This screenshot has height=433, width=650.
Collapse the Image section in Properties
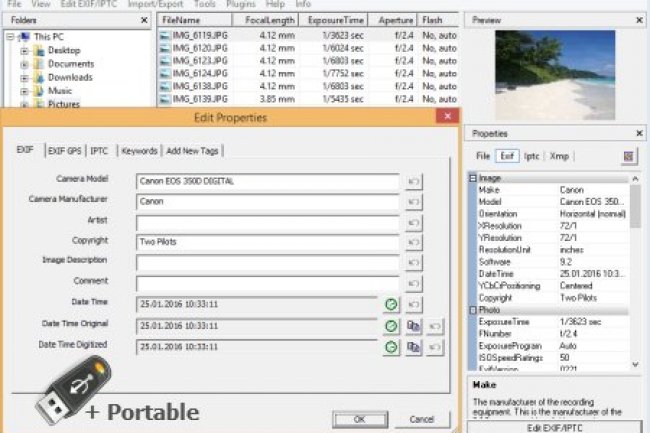point(472,178)
